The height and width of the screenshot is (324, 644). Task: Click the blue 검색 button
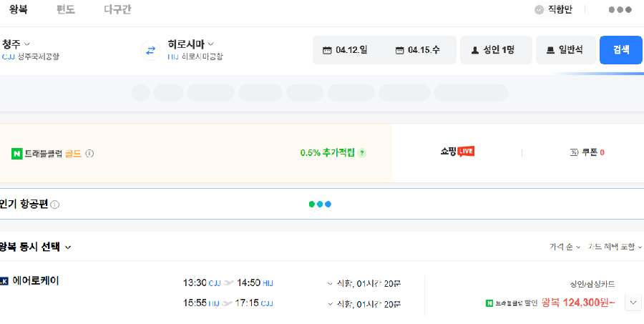click(x=620, y=50)
